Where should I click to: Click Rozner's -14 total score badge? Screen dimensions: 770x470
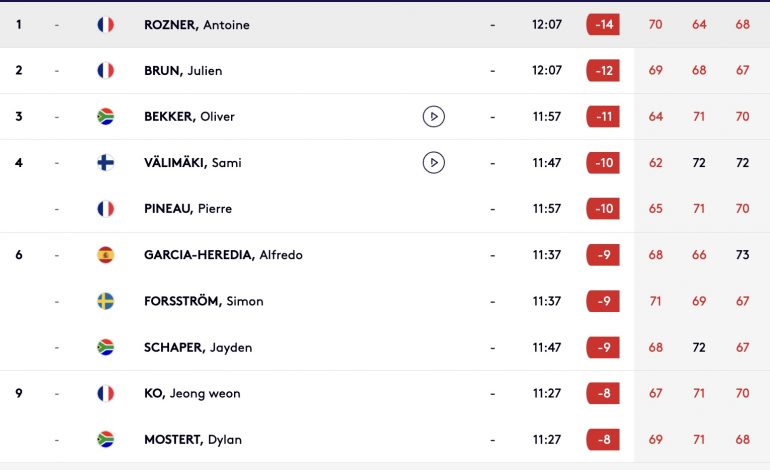603,25
